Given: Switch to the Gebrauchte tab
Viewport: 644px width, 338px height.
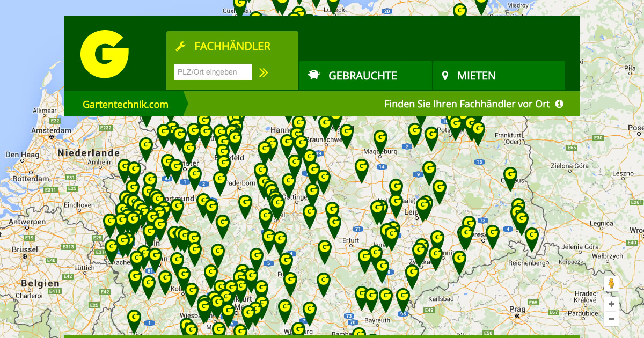Looking at the screenshot, I should pos(365,76).
